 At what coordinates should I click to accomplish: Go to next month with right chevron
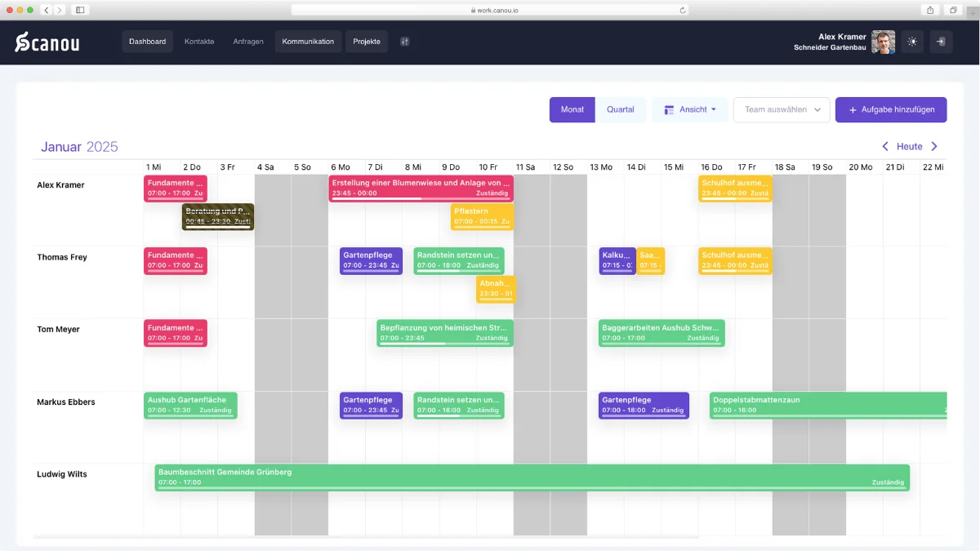[x=934, y=147]
